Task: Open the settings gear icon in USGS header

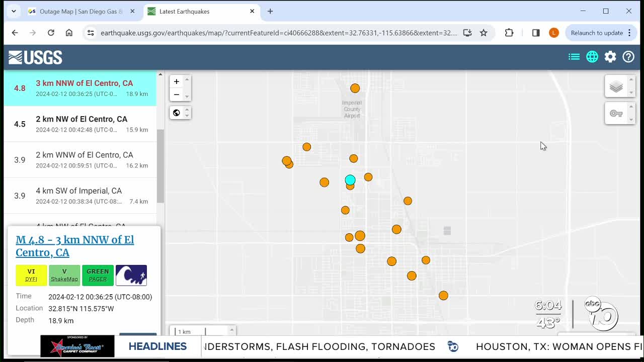Action: tap(610, 57)
